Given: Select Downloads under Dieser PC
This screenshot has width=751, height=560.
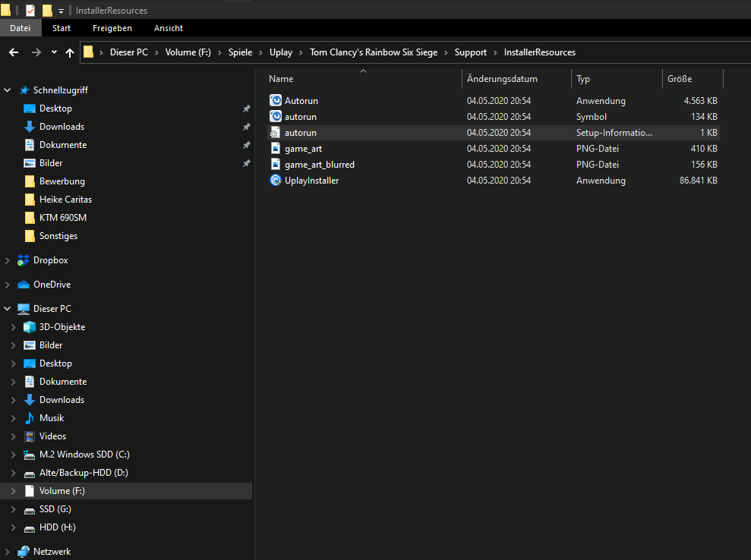Looking at the screenshot, I should (x=62, y=400).
